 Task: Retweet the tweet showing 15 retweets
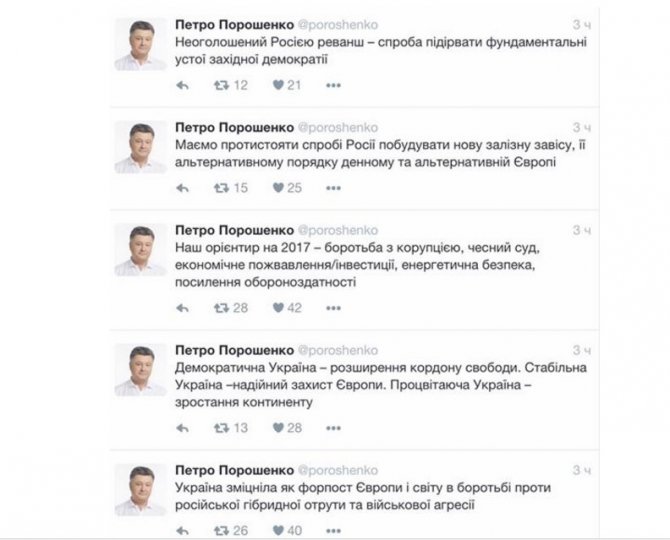(221, 188)
